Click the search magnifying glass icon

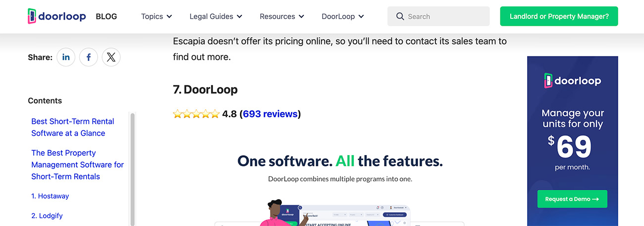400,16
